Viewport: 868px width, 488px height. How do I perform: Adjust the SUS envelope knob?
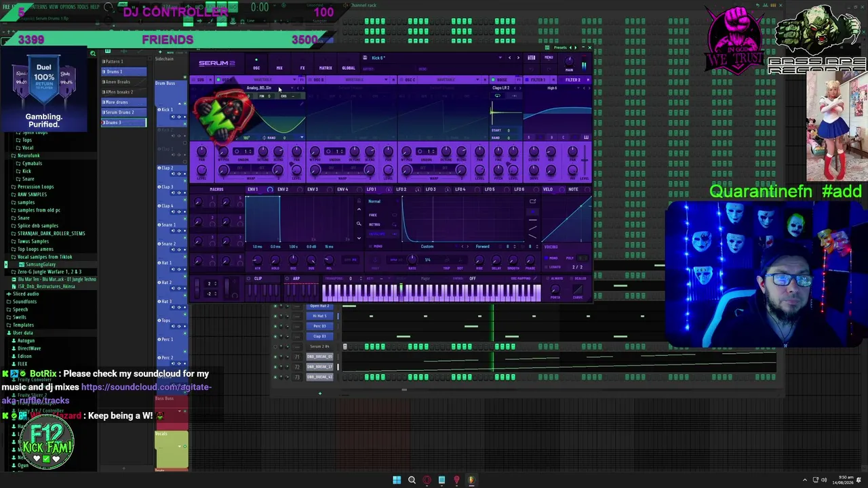tap(311, 260)
